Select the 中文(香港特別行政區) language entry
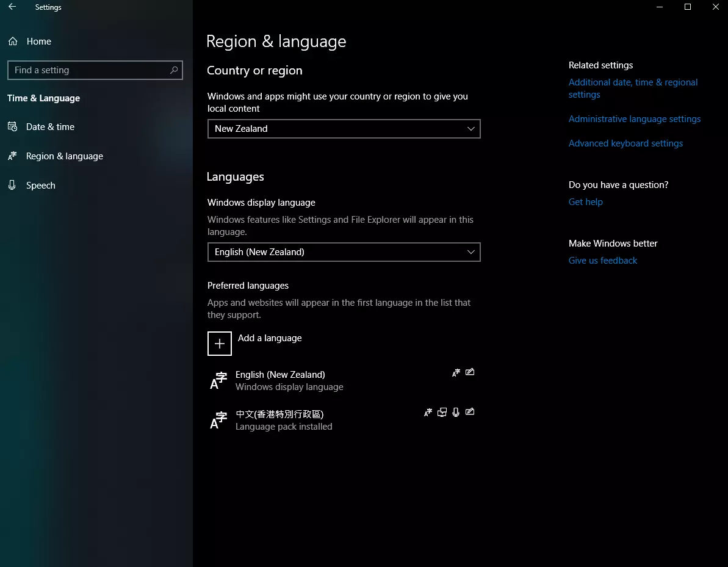This screenshot has width=728, height=567. (344, 421)
